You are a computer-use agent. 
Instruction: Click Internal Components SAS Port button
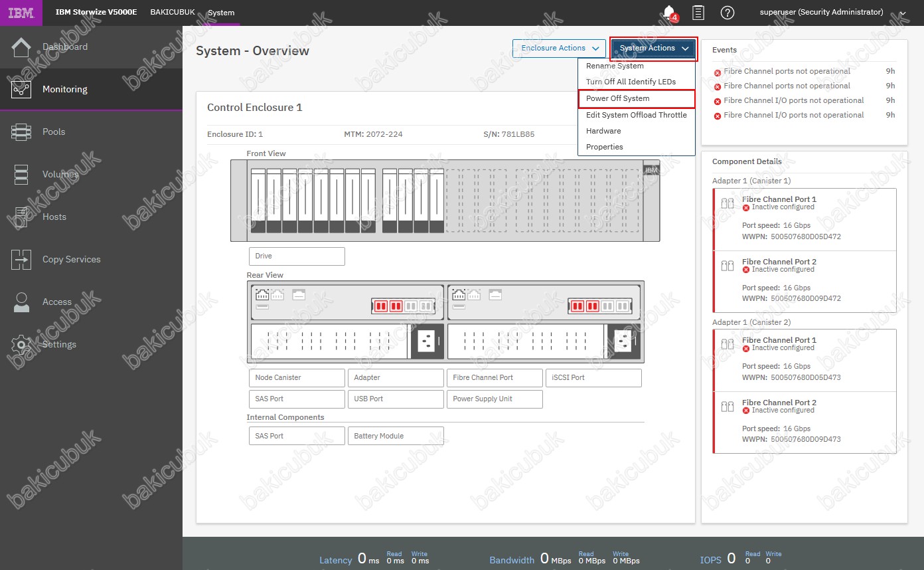[x=297, y=436]
